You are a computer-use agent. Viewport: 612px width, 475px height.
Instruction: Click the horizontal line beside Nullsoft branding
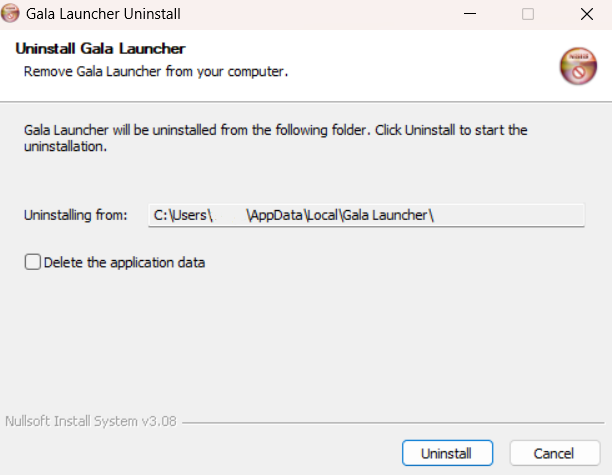point(393,423)
